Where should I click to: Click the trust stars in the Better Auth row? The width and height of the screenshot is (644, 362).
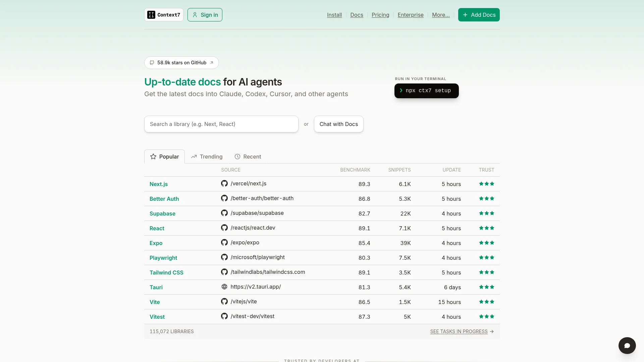coord(487,198)
